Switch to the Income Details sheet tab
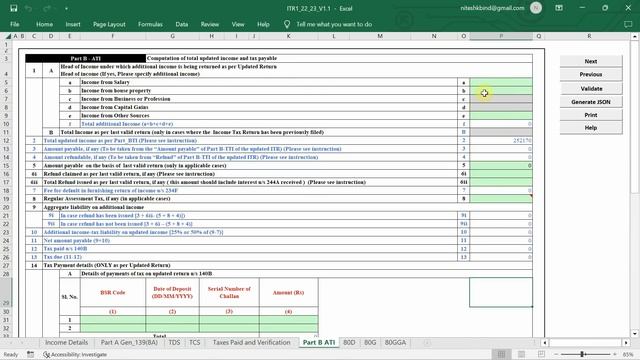The image size is (640, 360). coord(66,342)
